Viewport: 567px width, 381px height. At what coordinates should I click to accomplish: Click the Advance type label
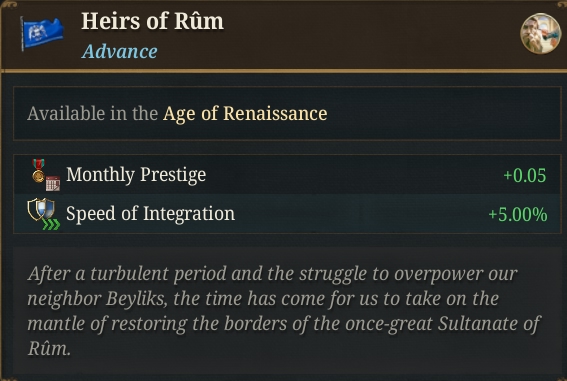[x=120, y=51]
